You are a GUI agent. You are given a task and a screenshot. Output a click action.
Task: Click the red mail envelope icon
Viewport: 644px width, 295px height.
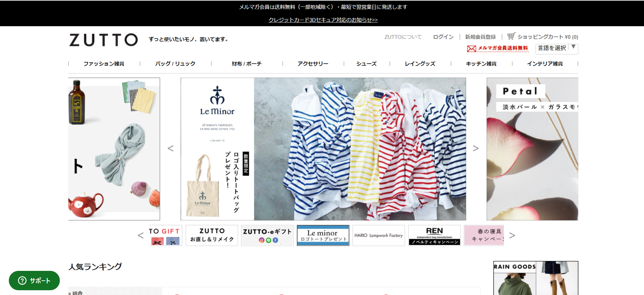coord(471,49)
